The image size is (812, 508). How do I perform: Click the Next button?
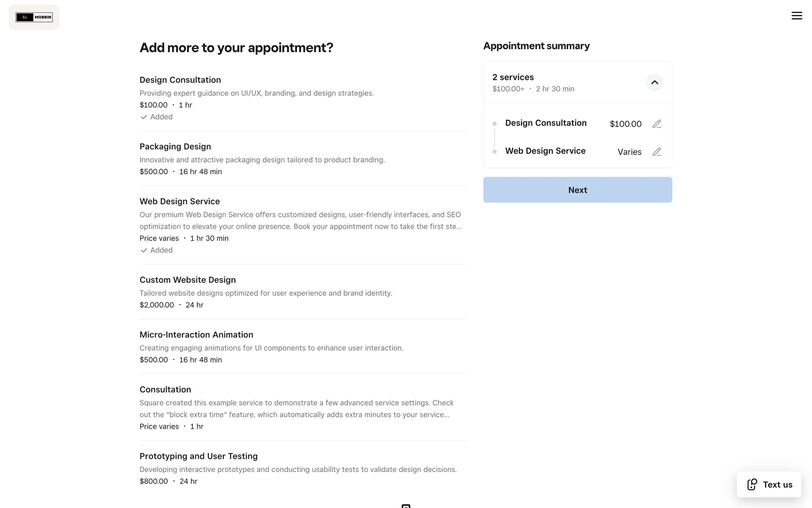tap(577, 190)
